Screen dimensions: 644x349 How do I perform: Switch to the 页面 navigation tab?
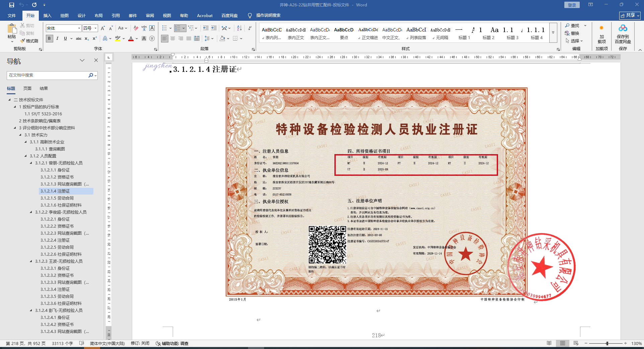27,89
